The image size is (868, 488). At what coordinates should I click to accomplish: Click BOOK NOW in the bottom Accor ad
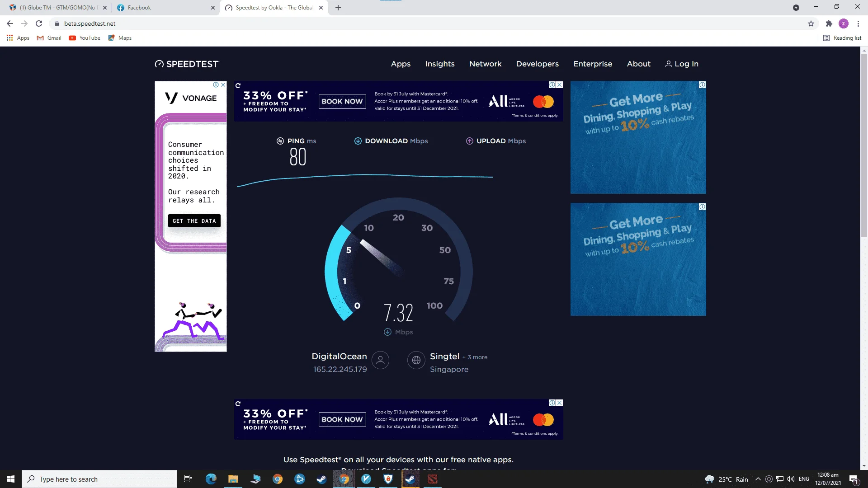[342, 419]
